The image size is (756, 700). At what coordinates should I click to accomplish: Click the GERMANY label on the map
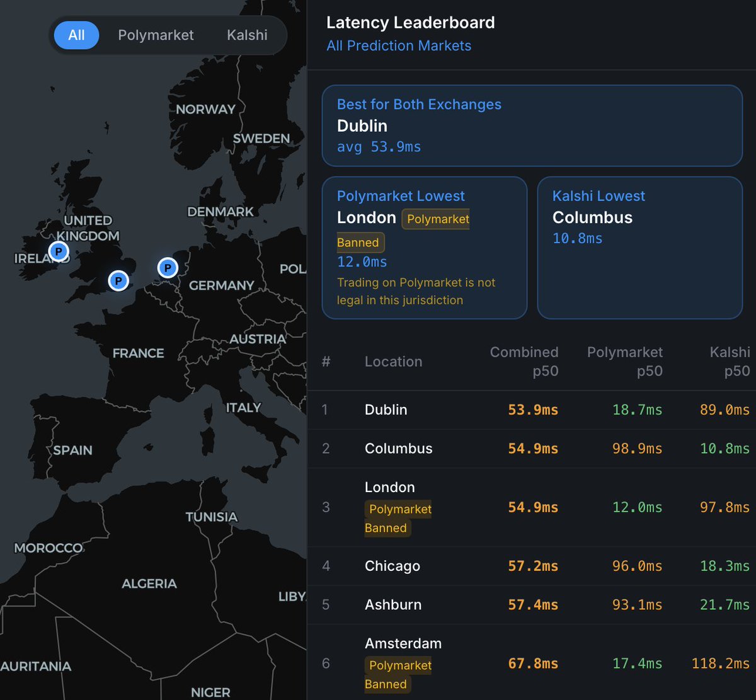[x=221, y=285]
